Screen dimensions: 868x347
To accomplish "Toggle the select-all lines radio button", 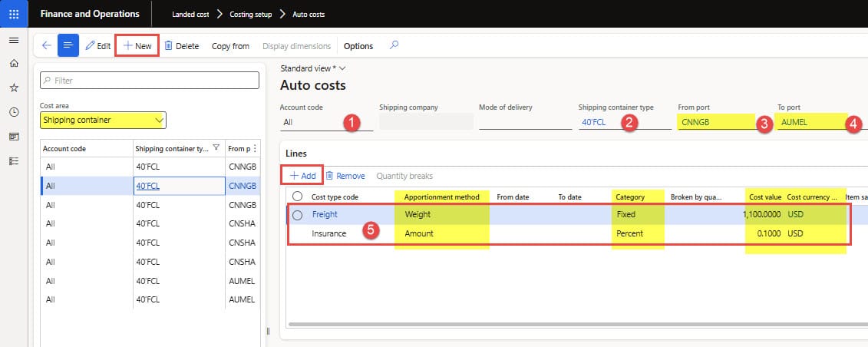I will (297, 197).
